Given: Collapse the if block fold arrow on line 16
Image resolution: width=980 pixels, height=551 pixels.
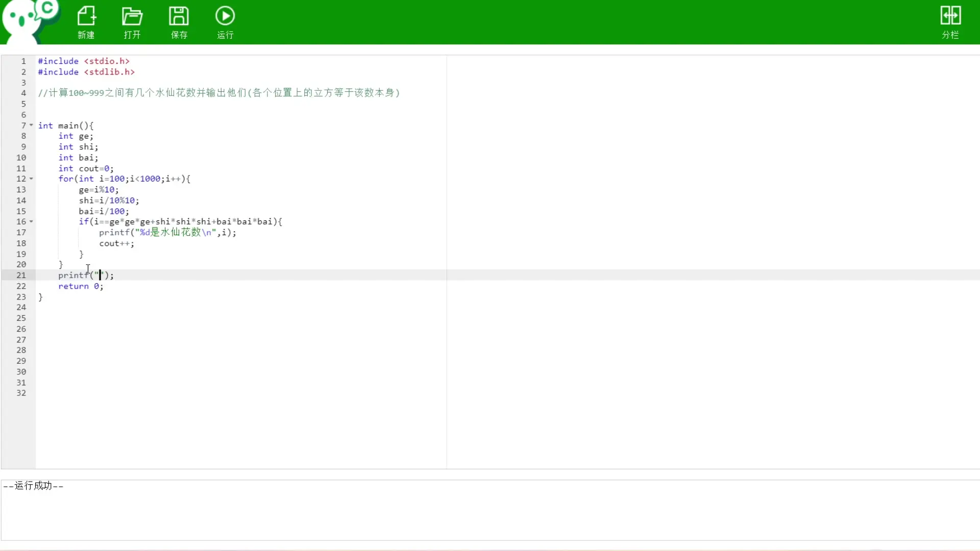Looking at the screenshot, I should [31, 221].
